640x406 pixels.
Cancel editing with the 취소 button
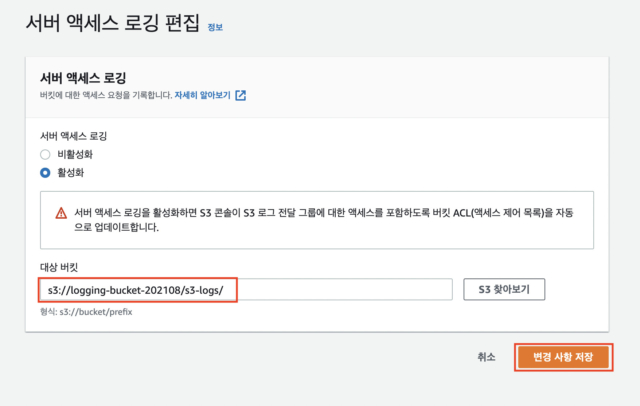click(486, 357)
